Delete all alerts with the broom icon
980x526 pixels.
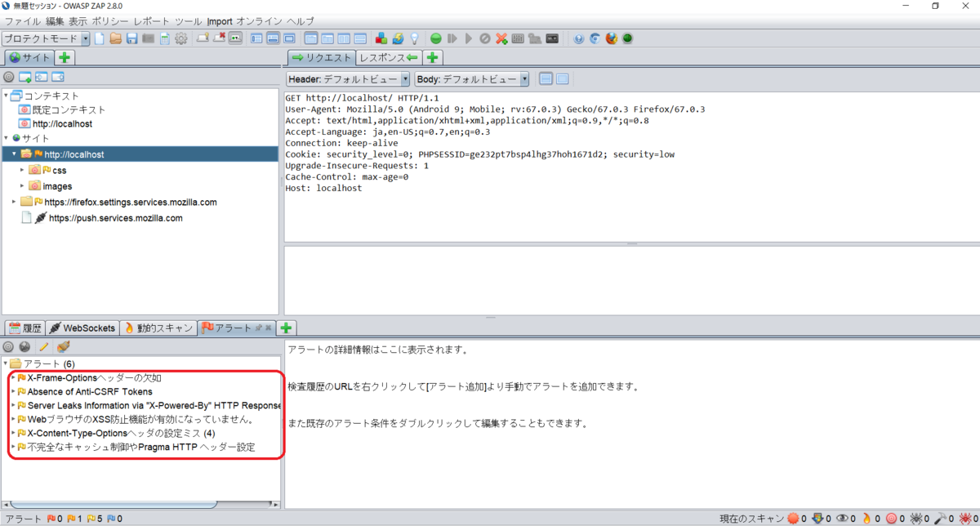coord(63,346)
